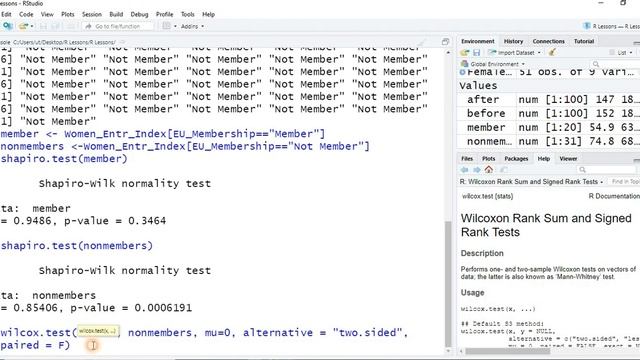This screenshot has height=360, width=640.
Task: Click the clear environment broom icon
Action: point(552,52)
